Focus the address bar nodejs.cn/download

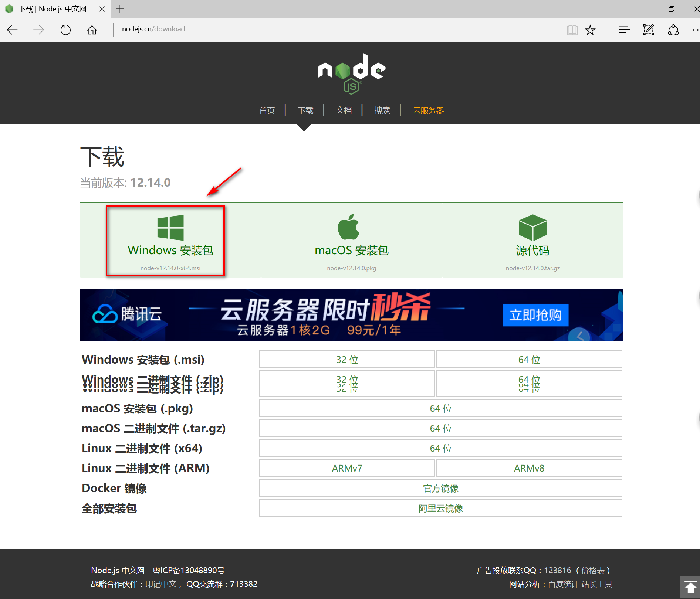coord(153,29)
